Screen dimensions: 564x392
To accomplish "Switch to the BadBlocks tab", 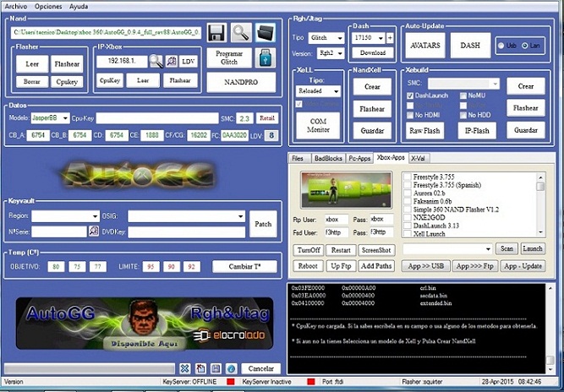I will (328, 158).
